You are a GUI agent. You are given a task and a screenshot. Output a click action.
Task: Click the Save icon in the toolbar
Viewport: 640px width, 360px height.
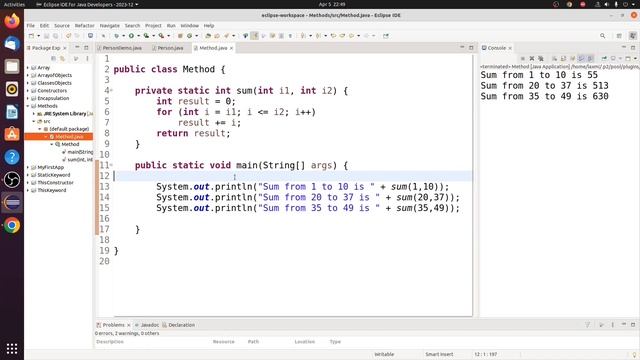point(47,36)
